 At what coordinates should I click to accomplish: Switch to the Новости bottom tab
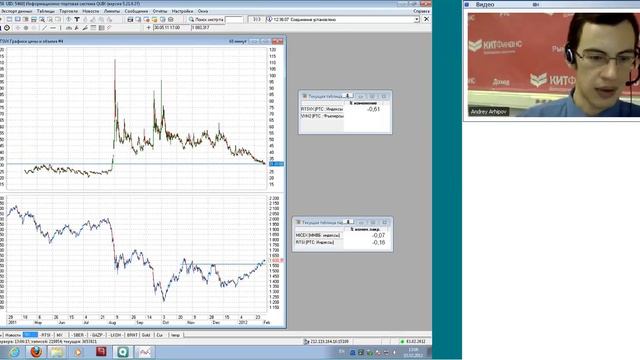pyautogui.click(x=13, y=335)
